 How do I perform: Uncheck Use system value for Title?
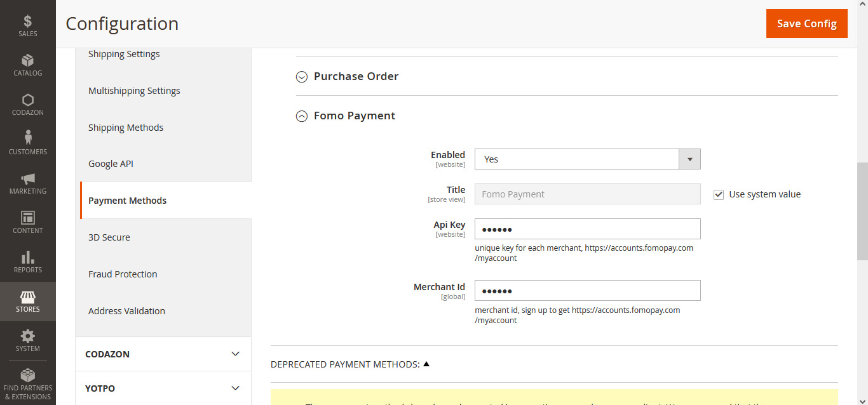(x=719, y=195)
